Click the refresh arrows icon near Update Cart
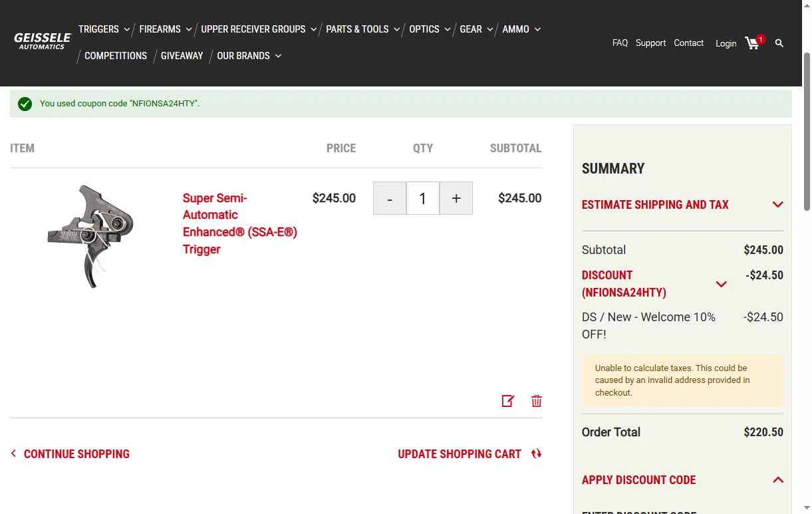The image size is (812, 514). tap(537, 454)
